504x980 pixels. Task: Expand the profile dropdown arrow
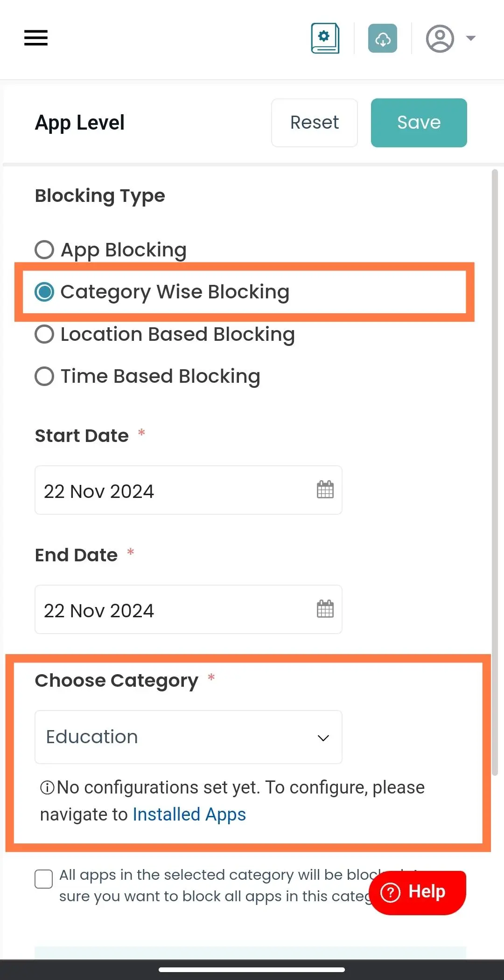click(471, 38)
